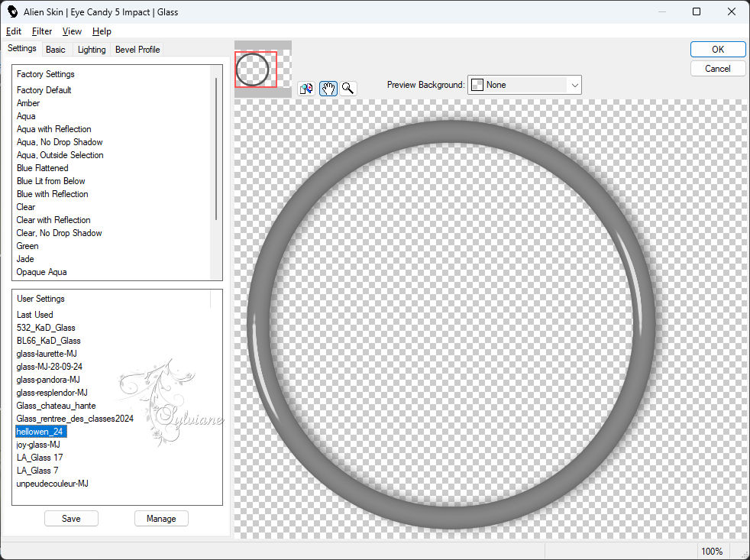Select Blue with Reflection preset
Viewport: 750px width, 560px height.
click(x=52, y=194)
